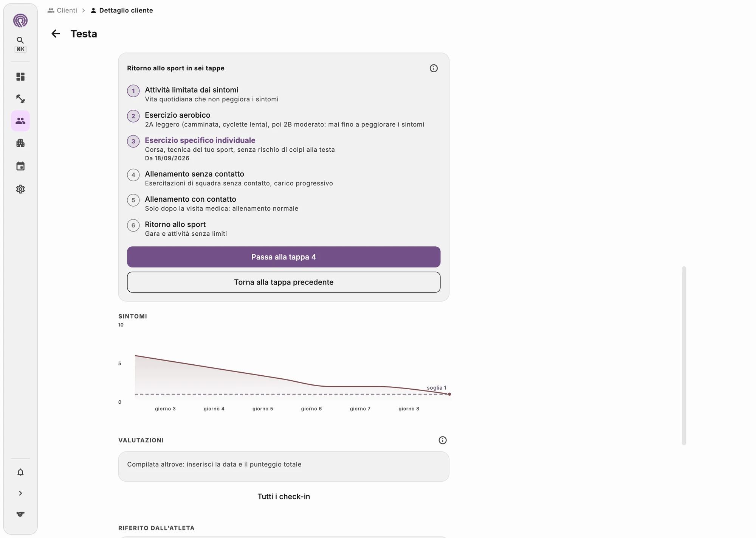This screenshot has height=538, width=756.
Task: Go back with the arrow beside Testa
Action: 56,34
